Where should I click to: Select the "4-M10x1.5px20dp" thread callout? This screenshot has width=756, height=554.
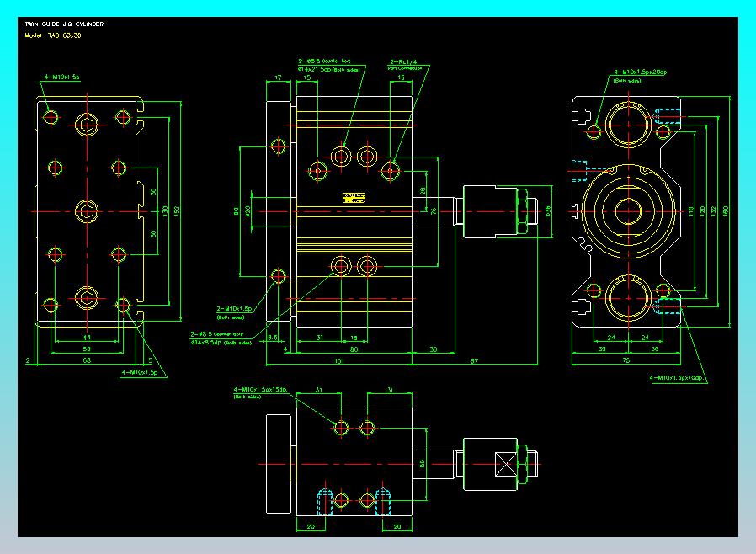640,72
